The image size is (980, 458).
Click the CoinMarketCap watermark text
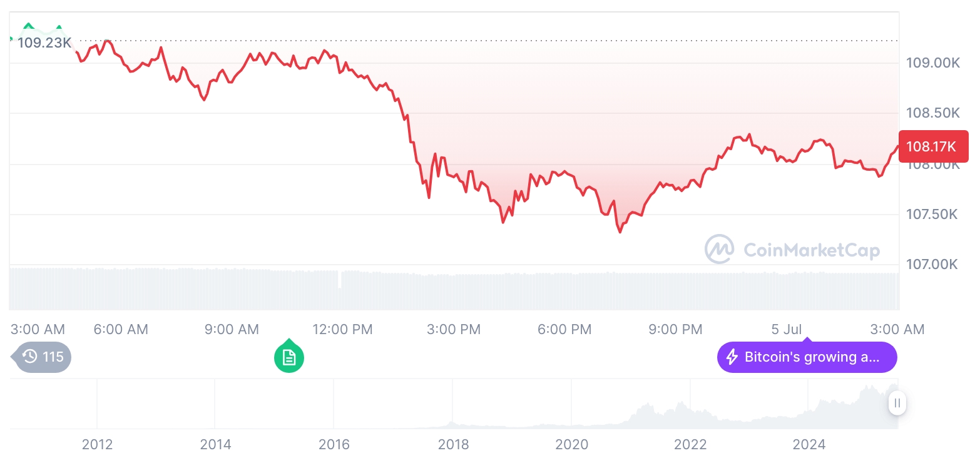pyautogui.click(x=811, y=250)
